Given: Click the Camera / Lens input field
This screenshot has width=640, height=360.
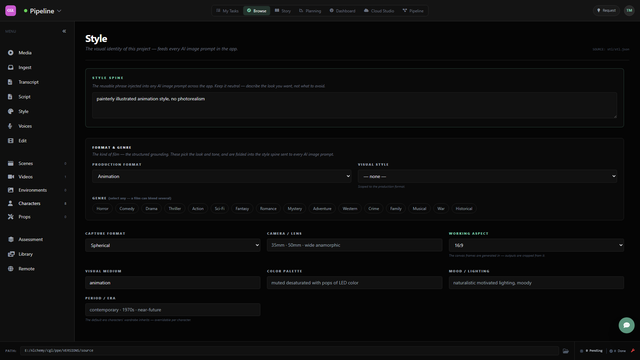Looking at the screenshot, I should [x=354, y=245].
